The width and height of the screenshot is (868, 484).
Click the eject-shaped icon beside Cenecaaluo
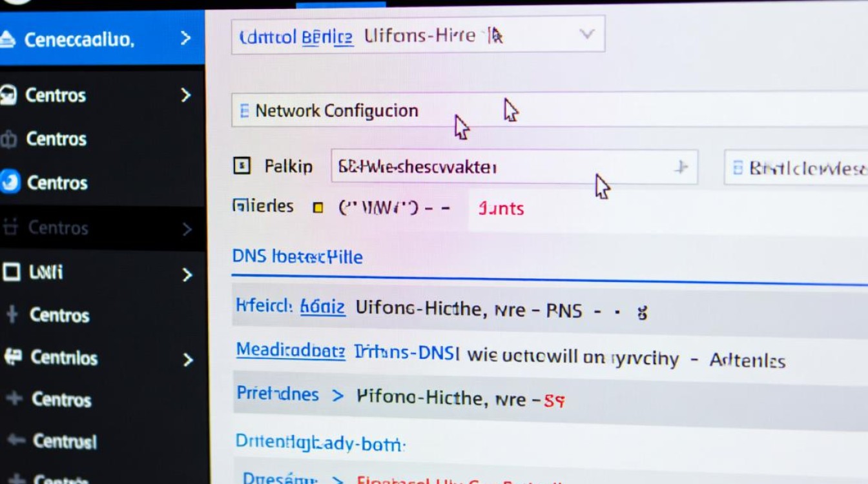(7, 40)
